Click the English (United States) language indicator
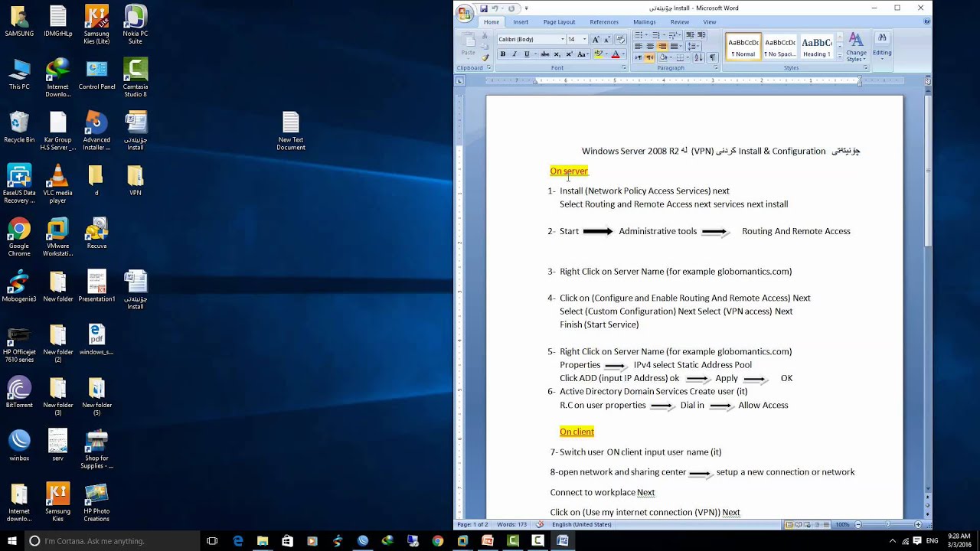Screen dimensions: 980x551 click(x=581, y=524)
